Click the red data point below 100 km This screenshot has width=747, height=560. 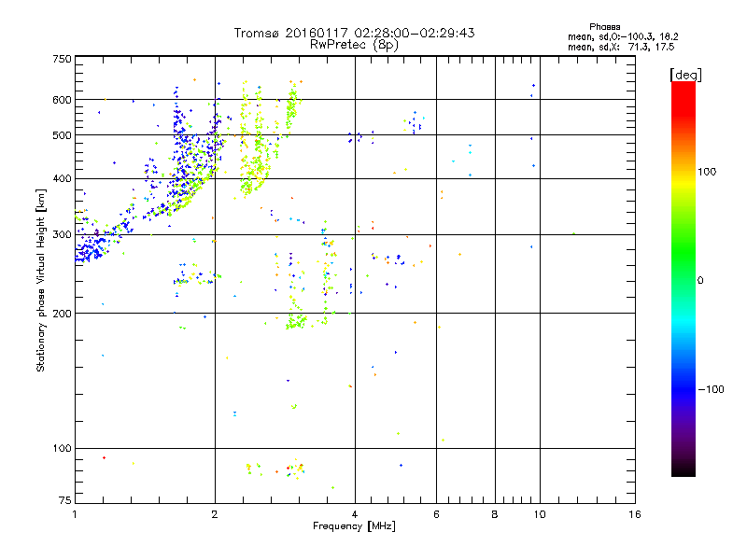pyautogui.click(x=104, y=458)
